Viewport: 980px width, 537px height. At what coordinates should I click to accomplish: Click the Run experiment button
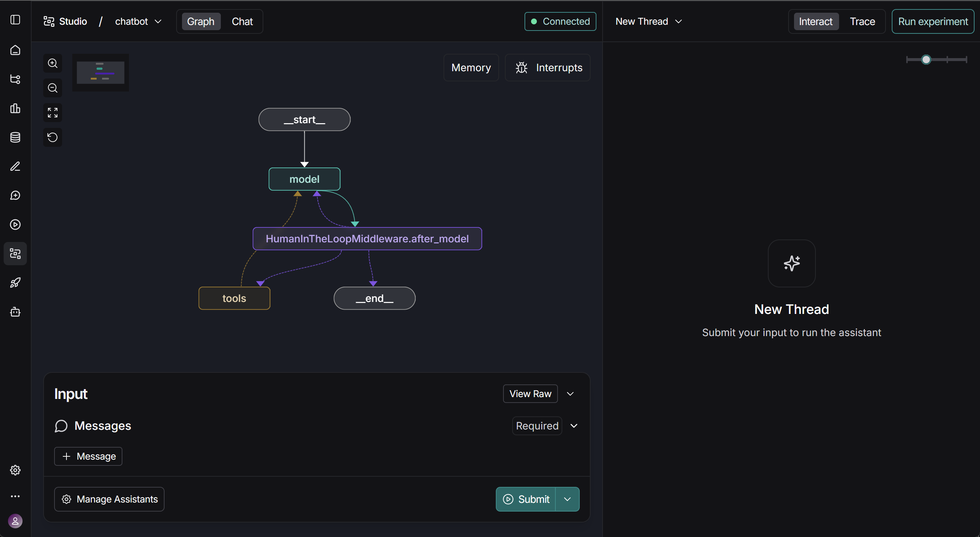933,22
